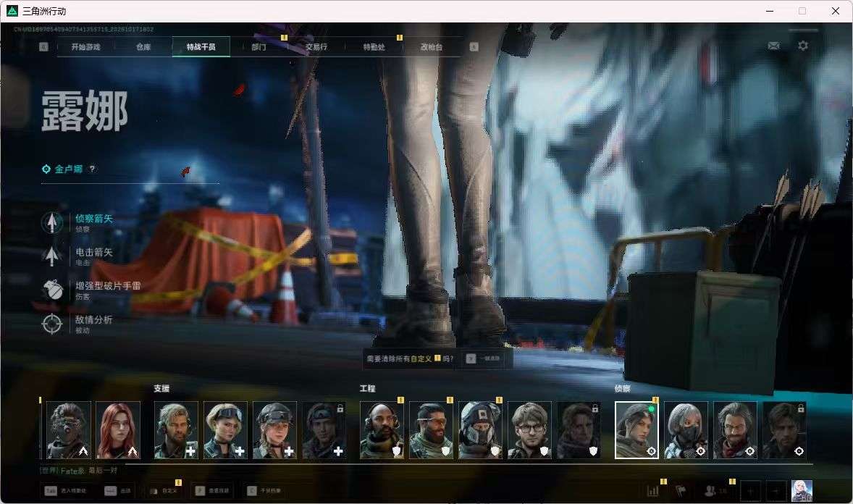Open the 开始游戏 tab
Image resolution: width=853 pixels, height=504 pixels.
pyautogui.click(x=85, y=47)
